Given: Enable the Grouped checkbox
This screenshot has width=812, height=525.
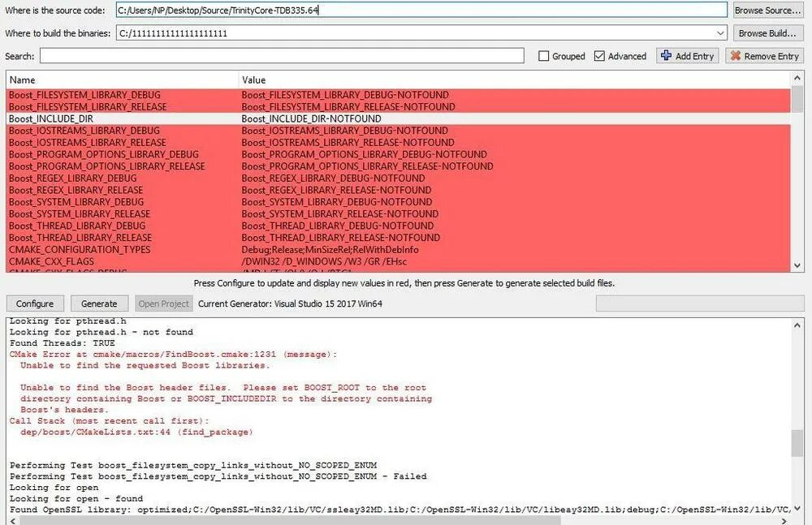Looking at the screenshot, I should [544, 56].
